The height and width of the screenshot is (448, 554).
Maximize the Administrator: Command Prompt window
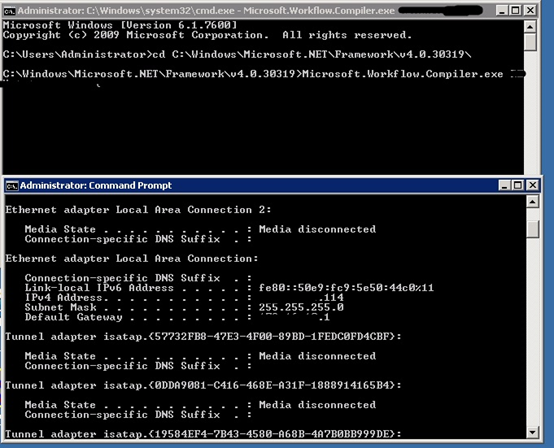pos(518,185)
